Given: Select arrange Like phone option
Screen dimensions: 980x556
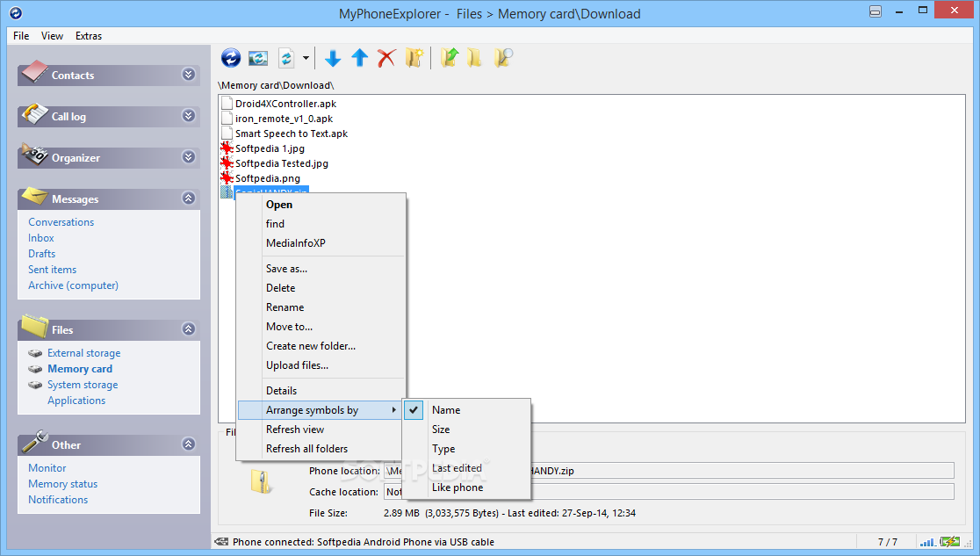Looking at the screenshot, I should tap(466, 487).
